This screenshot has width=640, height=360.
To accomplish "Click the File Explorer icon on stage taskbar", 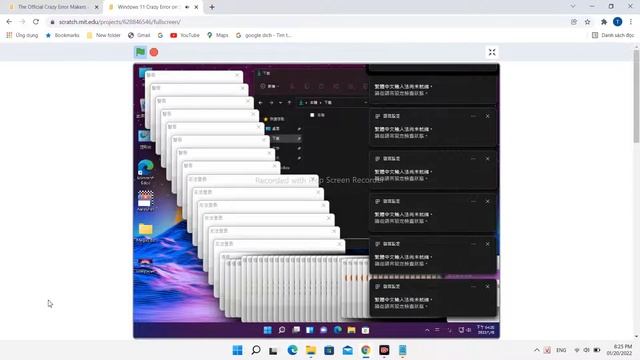I will click(x=351, y=330).
